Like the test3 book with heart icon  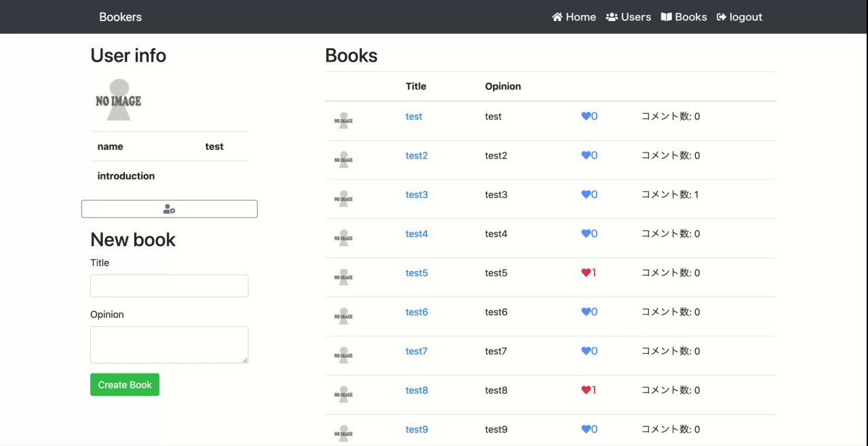point(586,195)
